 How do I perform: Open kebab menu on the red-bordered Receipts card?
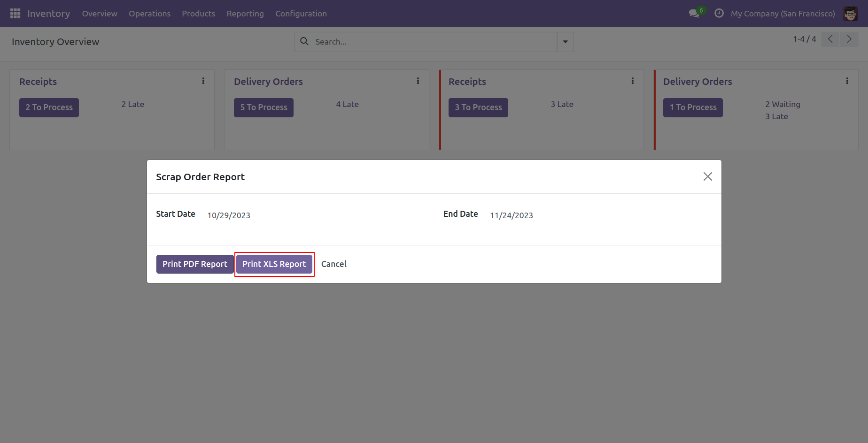(x=632, y=81)
